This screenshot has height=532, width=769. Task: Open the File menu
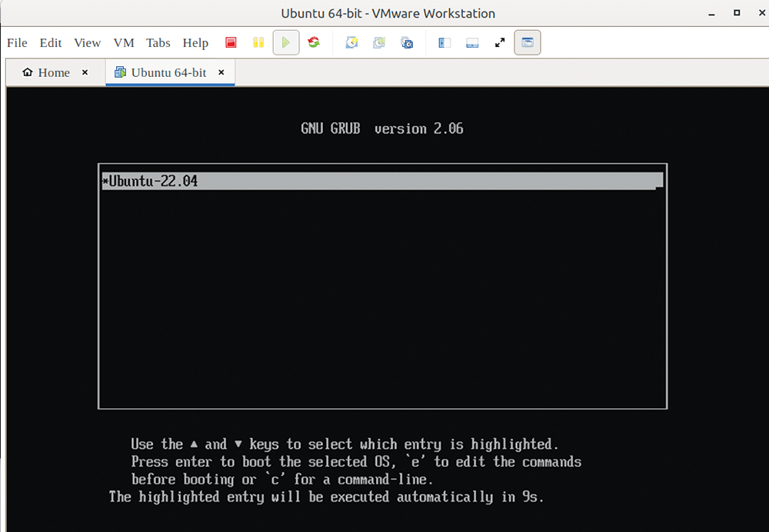(x=17, y=42)
